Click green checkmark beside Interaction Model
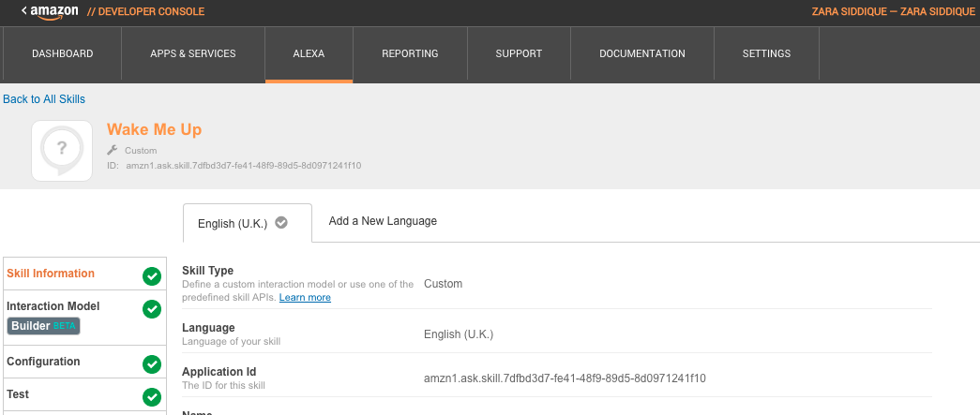The image size is (980, 415). 152,309
